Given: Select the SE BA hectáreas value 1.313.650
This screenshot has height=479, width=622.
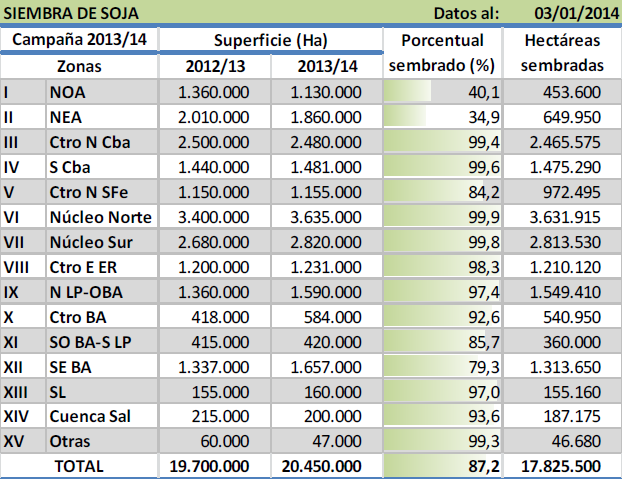Looking at the screenshot, I should (x=562, y=365).
